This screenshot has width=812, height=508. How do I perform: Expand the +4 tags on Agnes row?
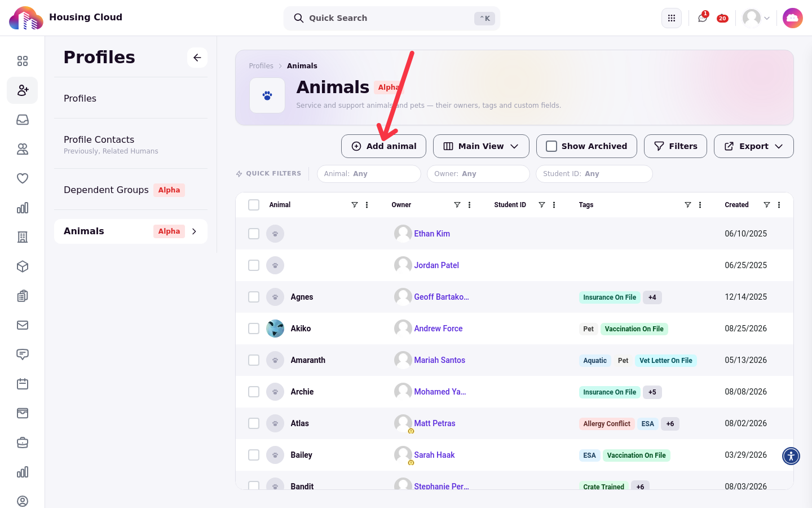tap(652, 297)
